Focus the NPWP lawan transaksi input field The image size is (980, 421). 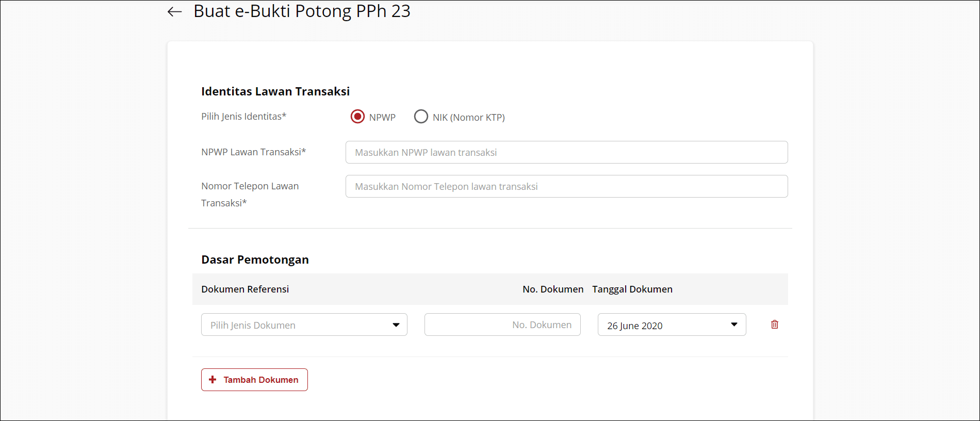coord(566,152)
